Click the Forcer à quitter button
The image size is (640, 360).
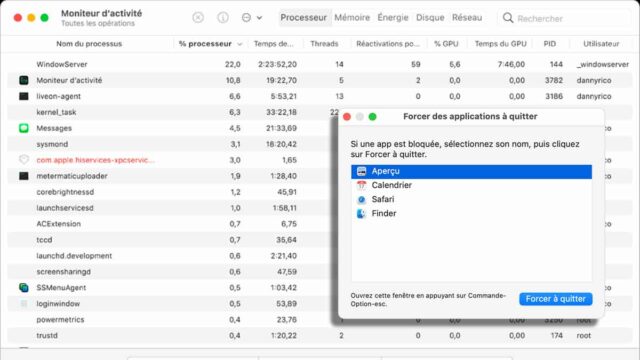coord(556,299)
